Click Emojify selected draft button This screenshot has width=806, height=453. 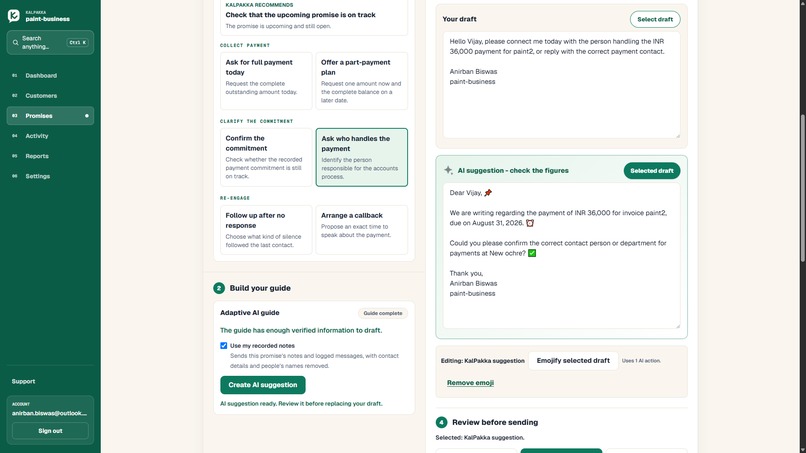pos(573,360)
